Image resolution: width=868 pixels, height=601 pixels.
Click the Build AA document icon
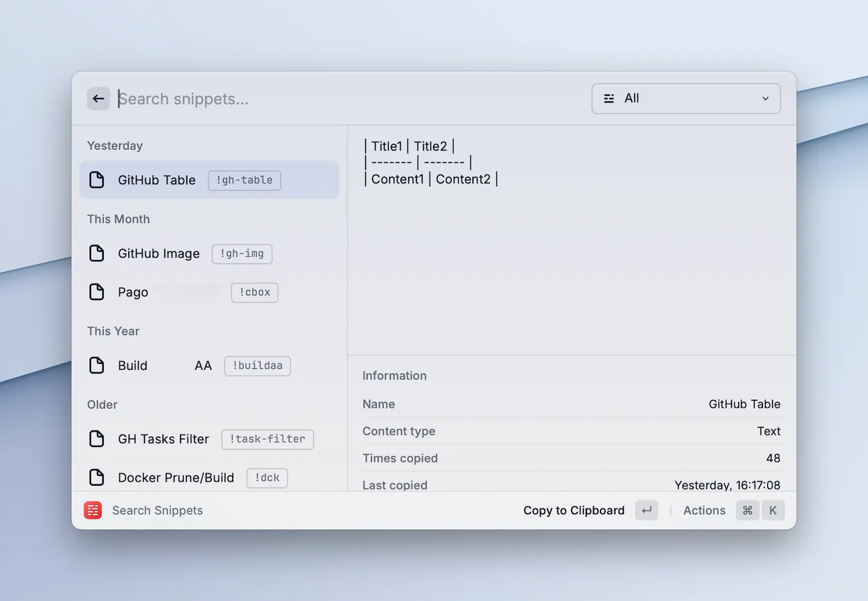click(97, 365)
